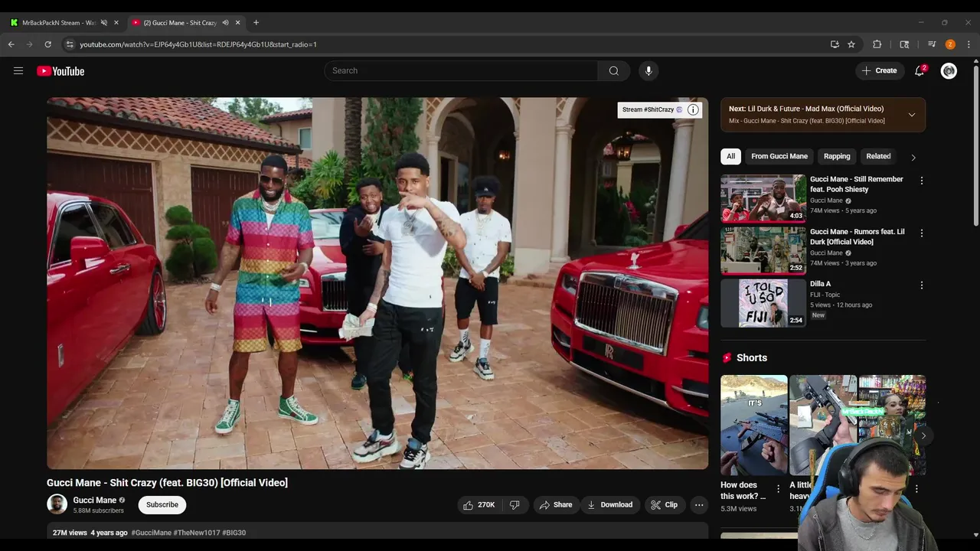980x551 pixels.
Task: Open the Dilla A video thumbnail
Action: coord(763,303)
